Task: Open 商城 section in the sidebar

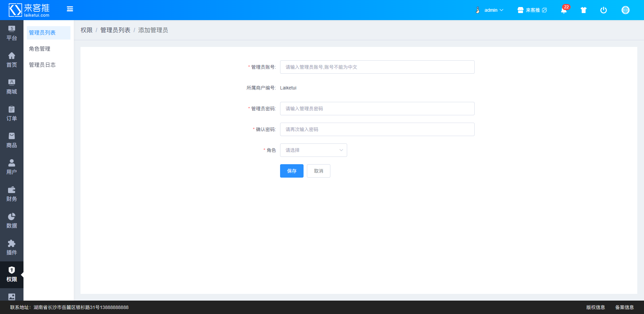Action: pyautogui.click(x=12, y=87)
